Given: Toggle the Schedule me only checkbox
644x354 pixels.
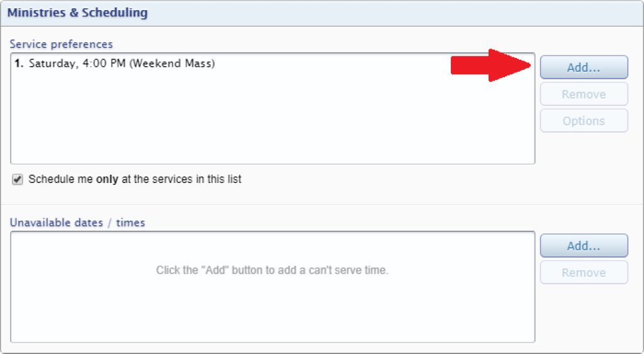Looking at the screenshot, I should [17, 179].
